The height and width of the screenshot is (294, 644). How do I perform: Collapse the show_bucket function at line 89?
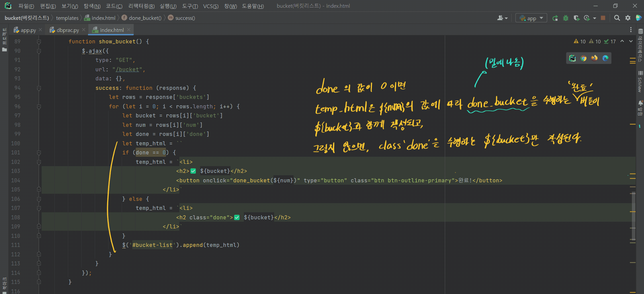coord(39,42)
